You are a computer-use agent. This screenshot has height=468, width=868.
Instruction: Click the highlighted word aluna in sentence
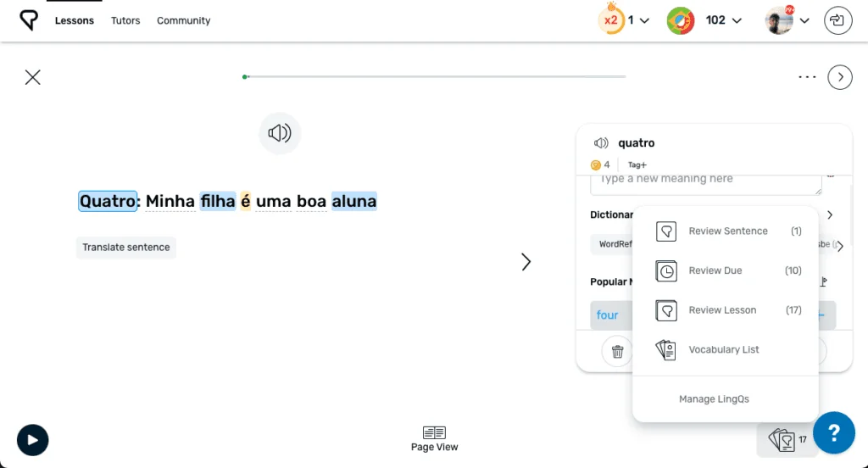click(353, 201)
